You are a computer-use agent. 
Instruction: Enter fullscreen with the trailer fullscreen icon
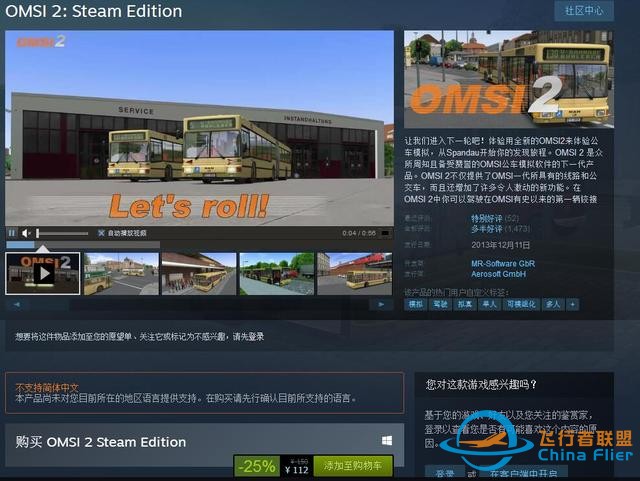(385, 234)
